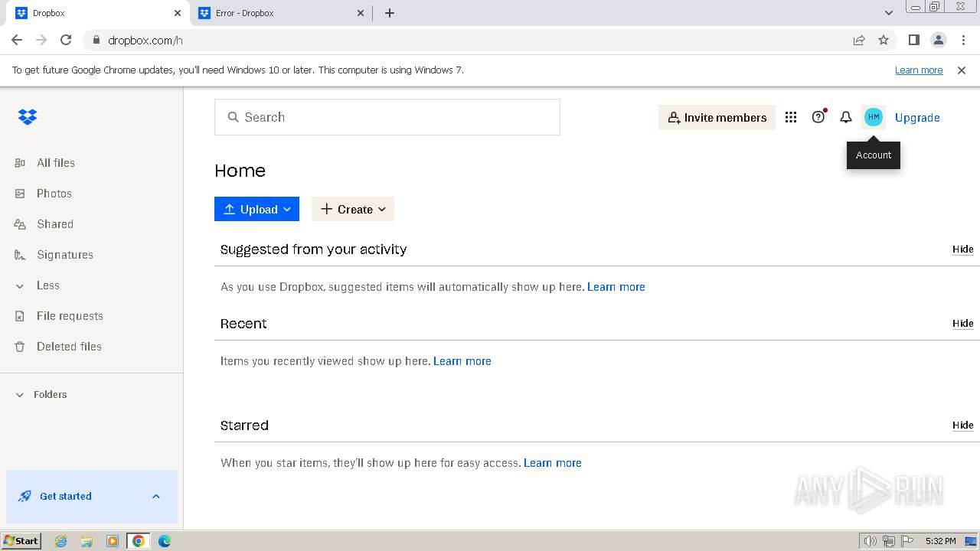
Task: Expand the Folders tree
Action: click(x=20, y=395)
